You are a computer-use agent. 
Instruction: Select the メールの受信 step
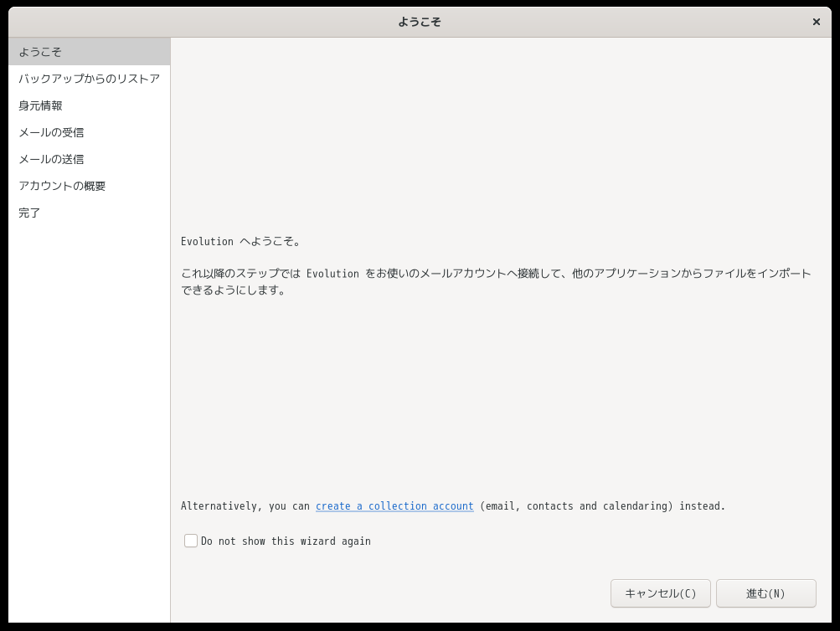pos(90,132)
